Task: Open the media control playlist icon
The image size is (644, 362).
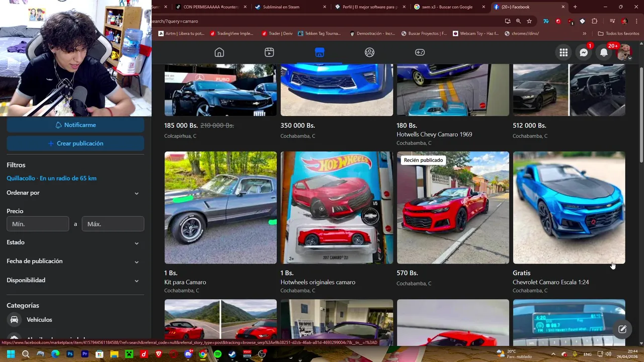Action: (612, 21)
